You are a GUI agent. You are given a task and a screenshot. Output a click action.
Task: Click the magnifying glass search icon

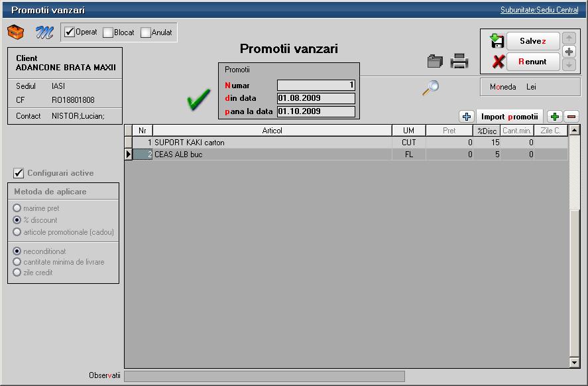431,88
